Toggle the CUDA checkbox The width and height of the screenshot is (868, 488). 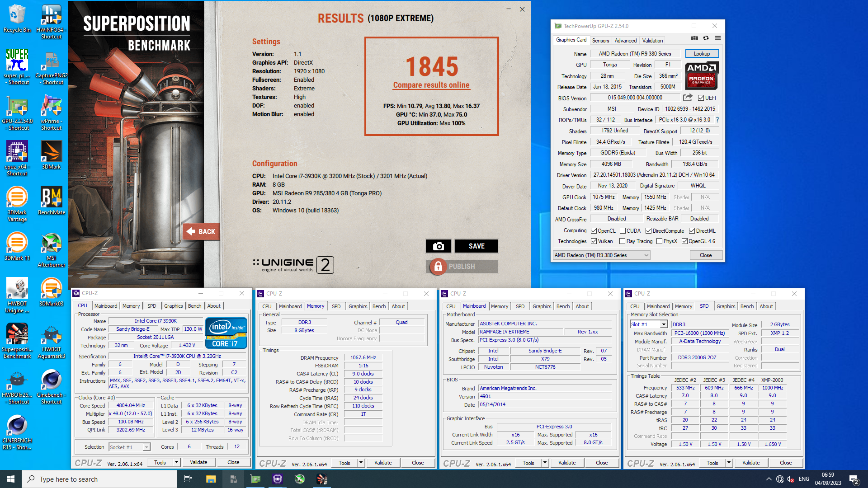623,230
